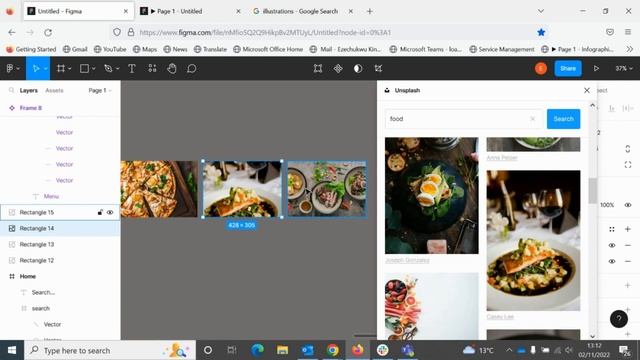This screenshot has width=640, height=360.
Task: Select the Hand tool
Action: 172,69
